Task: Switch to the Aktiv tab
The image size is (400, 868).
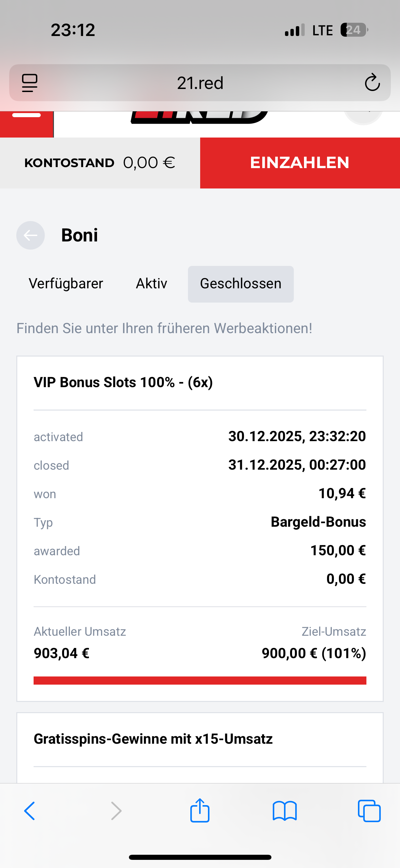Action: pyautogui.click(x=151, y=284)
